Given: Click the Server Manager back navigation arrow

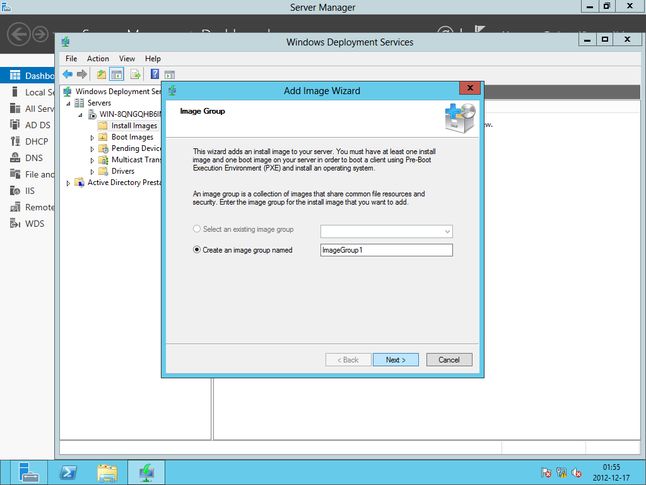Looking at the screenshot, I should [x=19, y=34].
